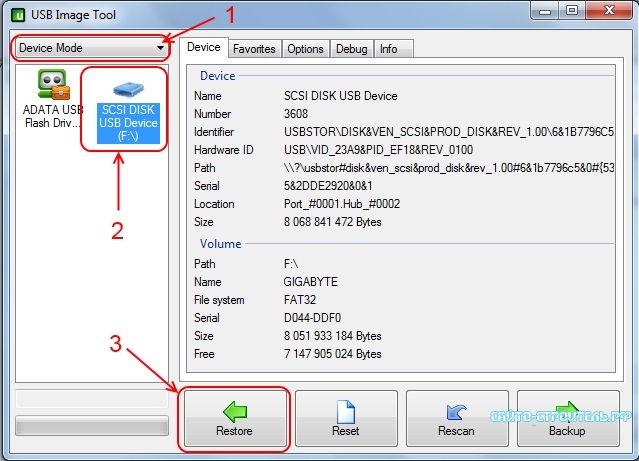Go to the Options tab
The image size is (639, 461).
pos(305,49)
